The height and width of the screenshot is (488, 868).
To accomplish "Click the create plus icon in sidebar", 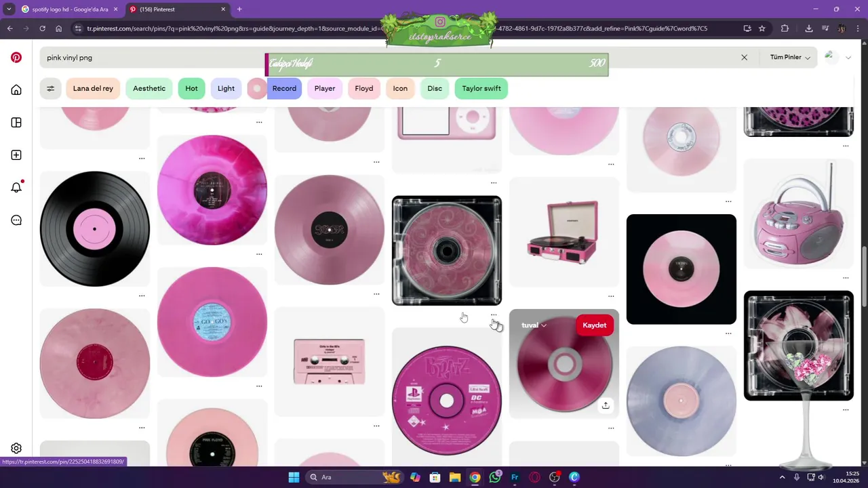I will [16, 155].
